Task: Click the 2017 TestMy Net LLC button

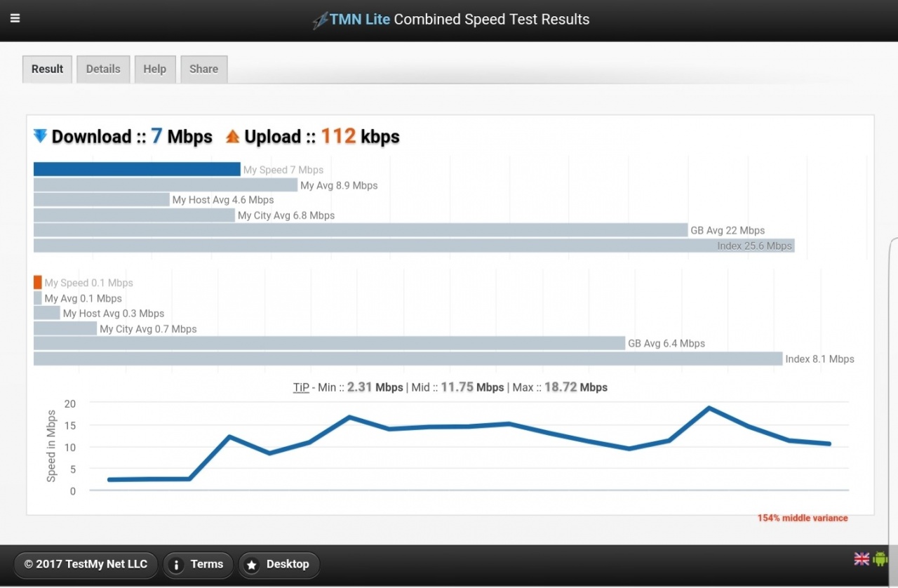Action: coord(86,564)
